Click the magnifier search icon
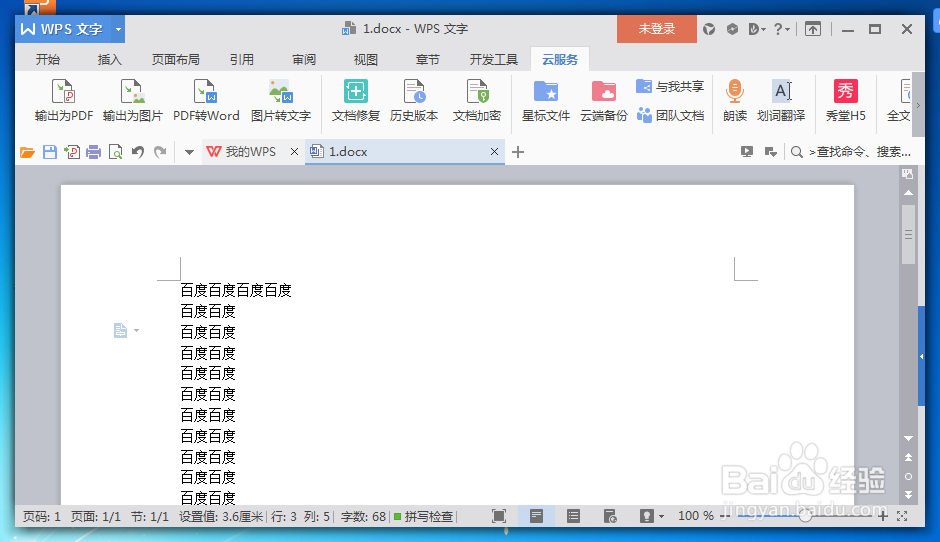This screenshot has height=542, width=940. click(x=797, y=152)
